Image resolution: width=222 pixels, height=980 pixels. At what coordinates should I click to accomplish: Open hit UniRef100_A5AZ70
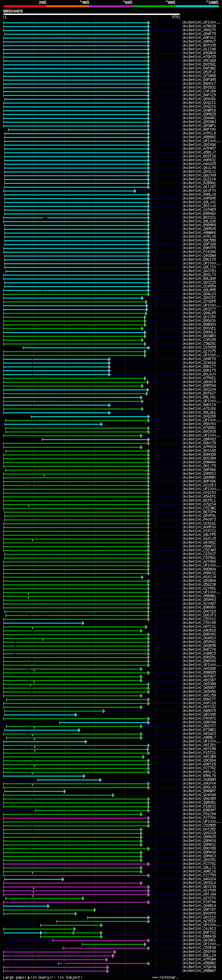point(199,30)
